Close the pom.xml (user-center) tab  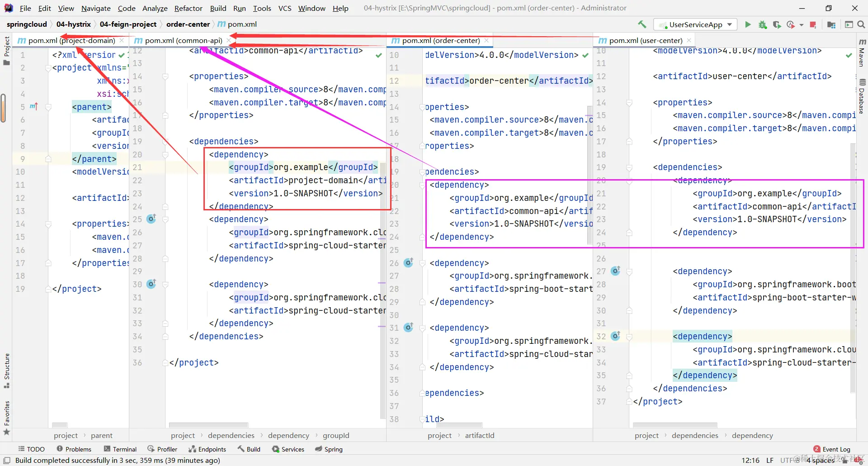[689, 40]
